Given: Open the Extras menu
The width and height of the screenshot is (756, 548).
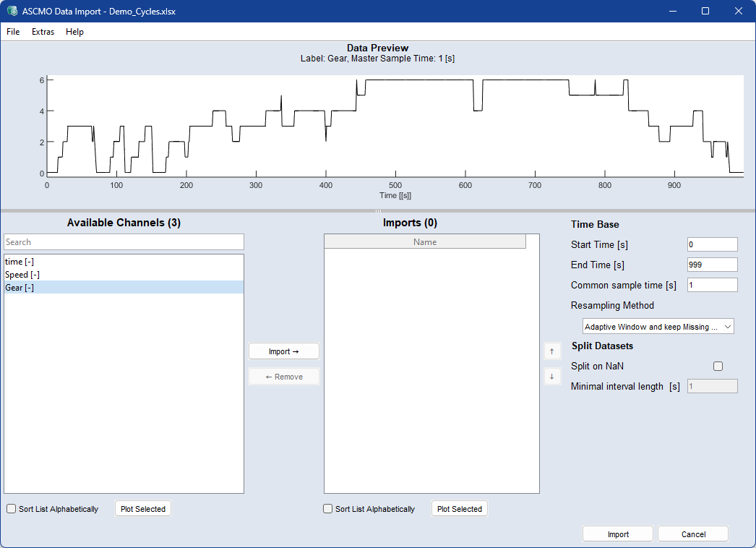Looking at the screenshot, I should click(x=43, y=32).
